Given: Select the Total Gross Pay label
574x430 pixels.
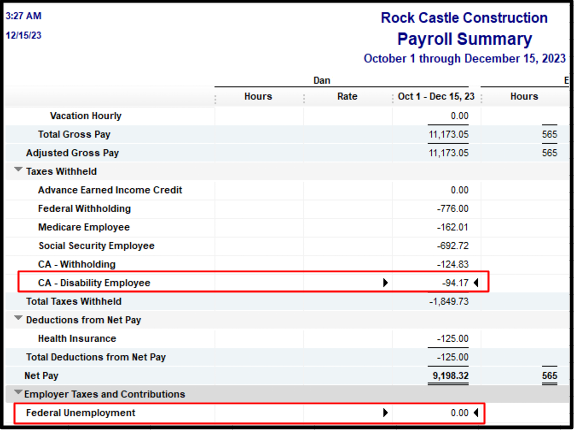Looking at the screenshot, I should (74, 135).
